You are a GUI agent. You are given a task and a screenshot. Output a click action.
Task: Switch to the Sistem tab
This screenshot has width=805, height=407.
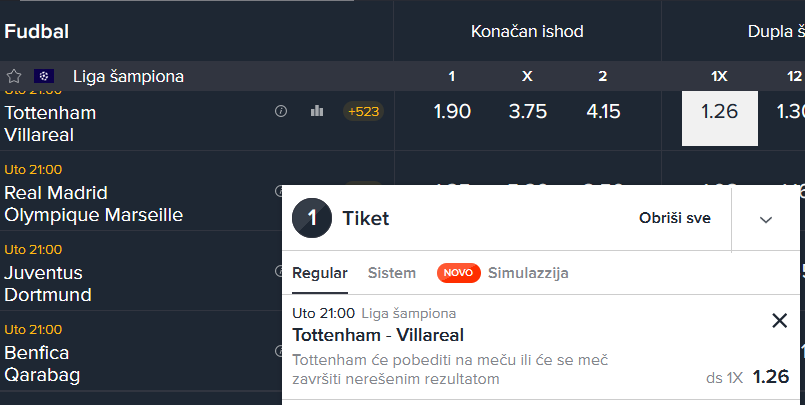391,273
